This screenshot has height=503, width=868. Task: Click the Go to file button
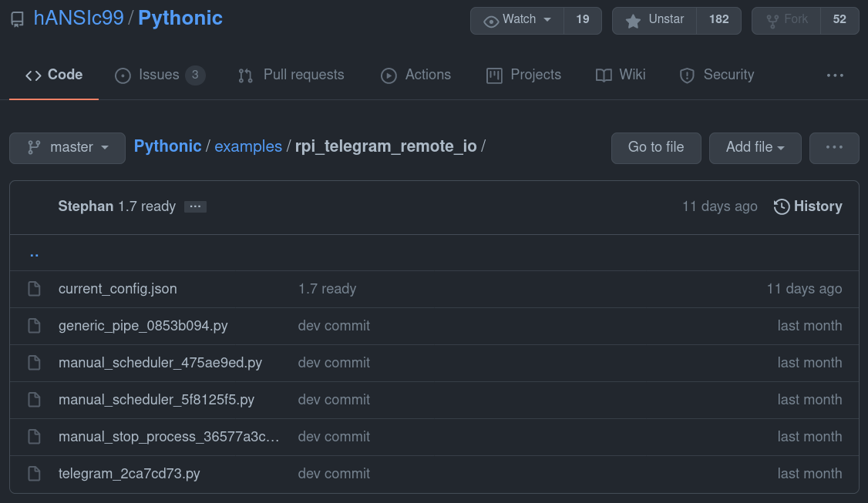click(x=656, y=147)
